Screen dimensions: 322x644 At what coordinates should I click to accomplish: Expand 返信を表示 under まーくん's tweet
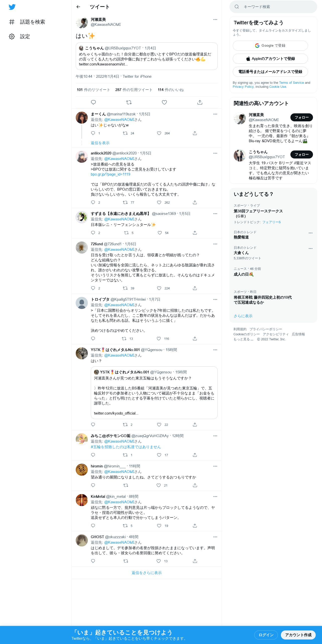pos(100,143)
